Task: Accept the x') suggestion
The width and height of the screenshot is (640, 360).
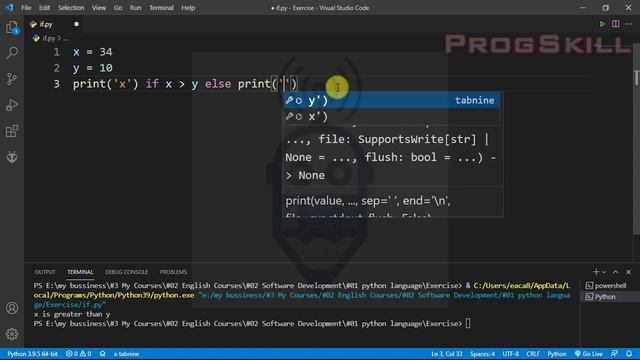Action: pos(391,117)
